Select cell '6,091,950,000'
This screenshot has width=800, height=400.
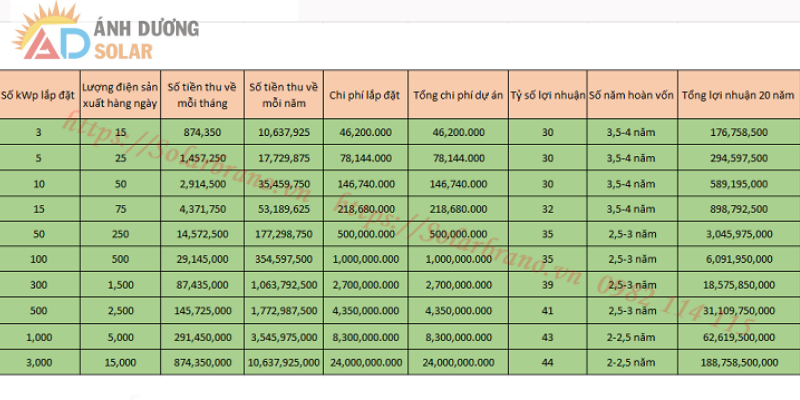739,259
